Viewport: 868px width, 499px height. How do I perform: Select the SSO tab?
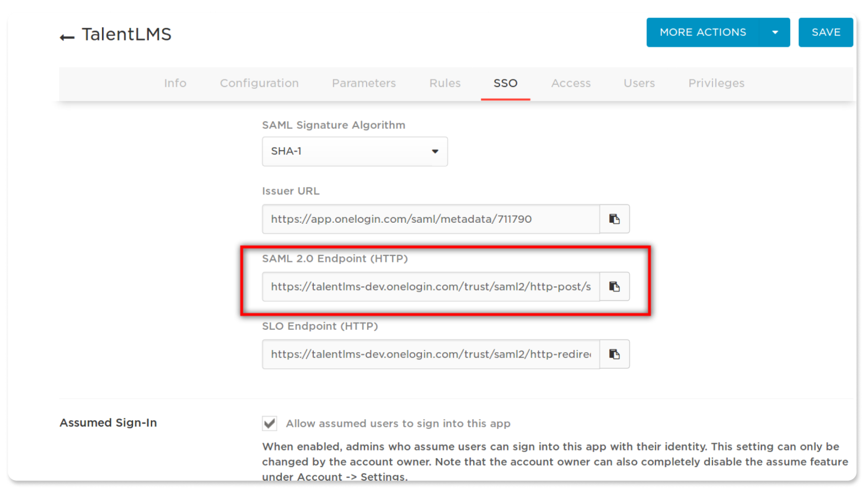505,83
